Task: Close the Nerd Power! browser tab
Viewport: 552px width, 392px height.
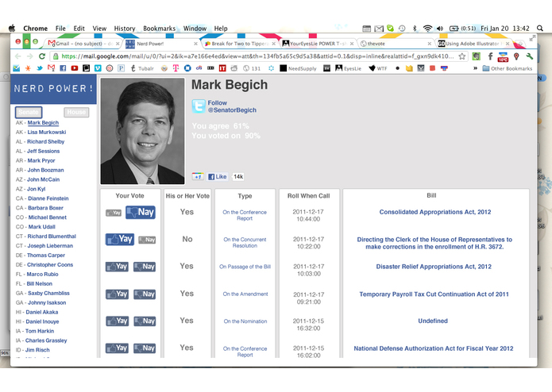Action: (195, 44)
